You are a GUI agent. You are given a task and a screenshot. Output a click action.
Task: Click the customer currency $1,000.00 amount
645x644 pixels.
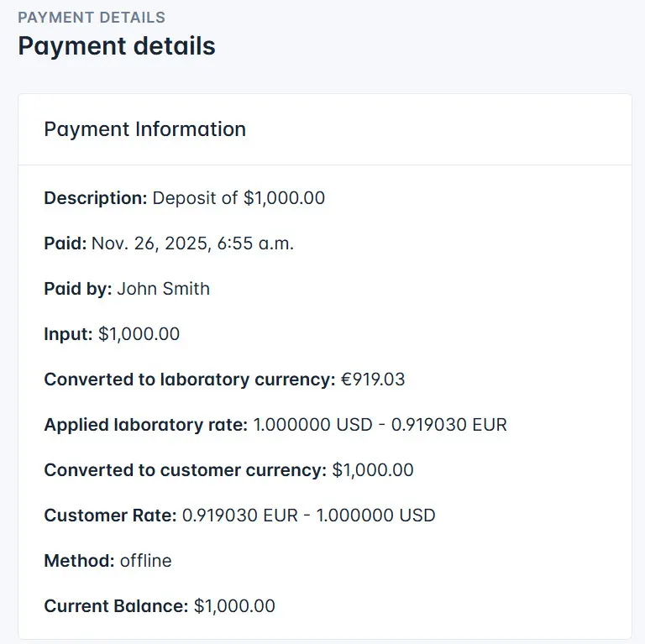pos(373,470)
